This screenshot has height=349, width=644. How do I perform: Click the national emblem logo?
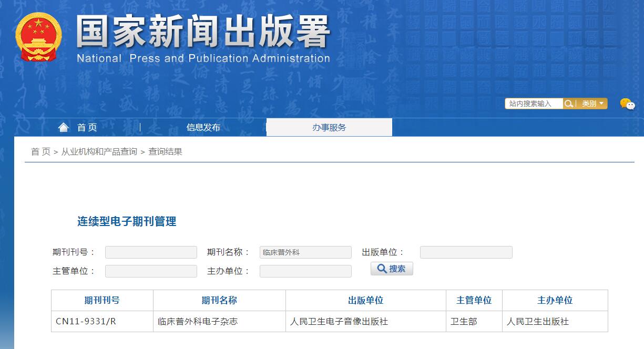pos(37,38)
